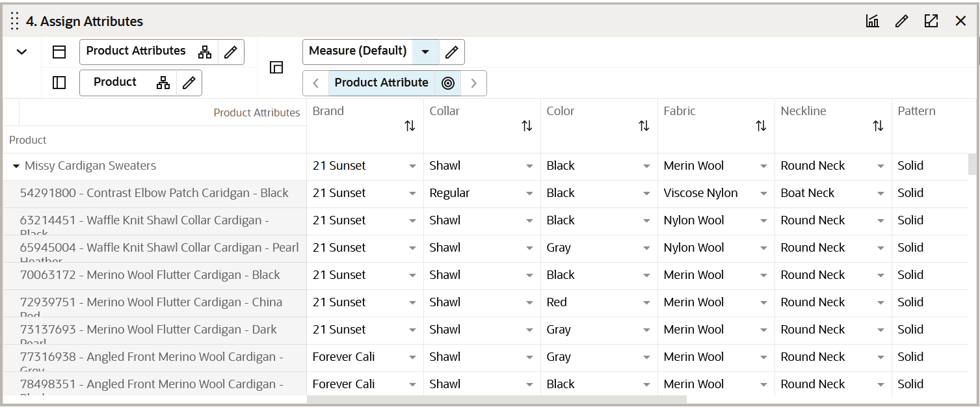Open the Measure (Default) dropdown arrow

tap(425, 52)
